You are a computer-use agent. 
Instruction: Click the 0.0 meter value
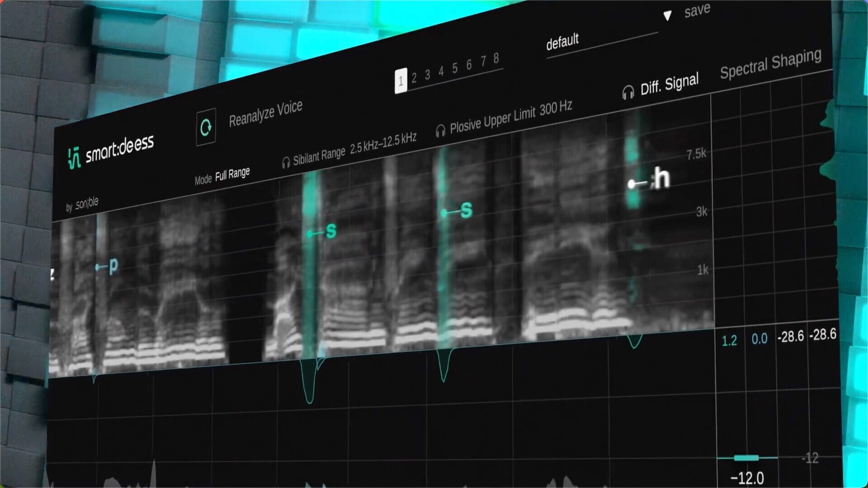[x=759, y=339]
